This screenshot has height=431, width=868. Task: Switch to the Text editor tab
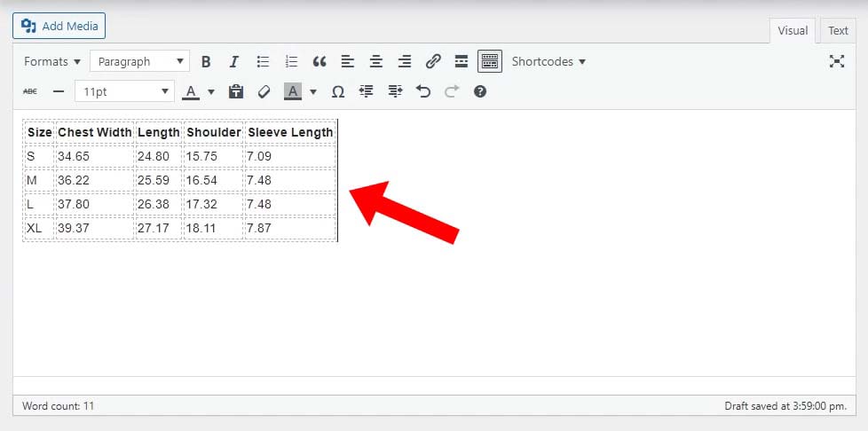(x=838, y=30)
